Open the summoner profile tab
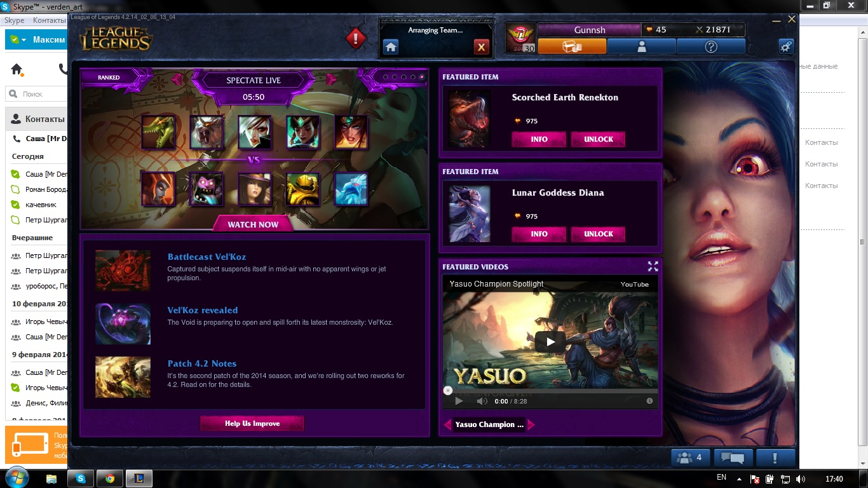Screen dimensions: 868x488 click(x=641, y=46)
